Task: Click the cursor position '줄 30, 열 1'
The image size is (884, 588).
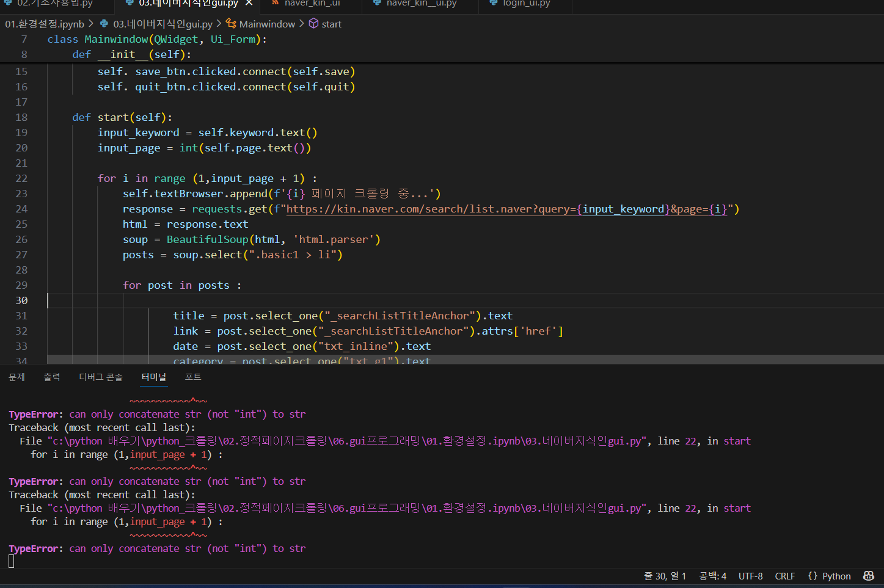Action: tap(665, 576)
